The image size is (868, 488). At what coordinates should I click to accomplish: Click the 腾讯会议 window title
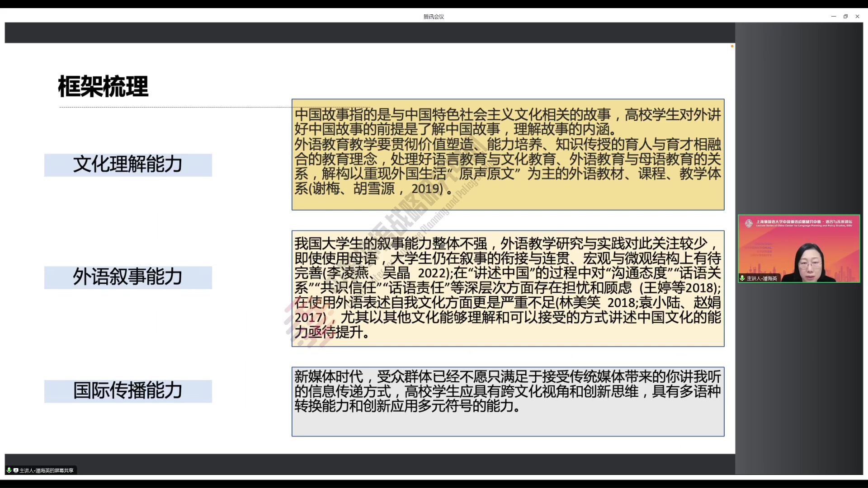pos(434,17)
